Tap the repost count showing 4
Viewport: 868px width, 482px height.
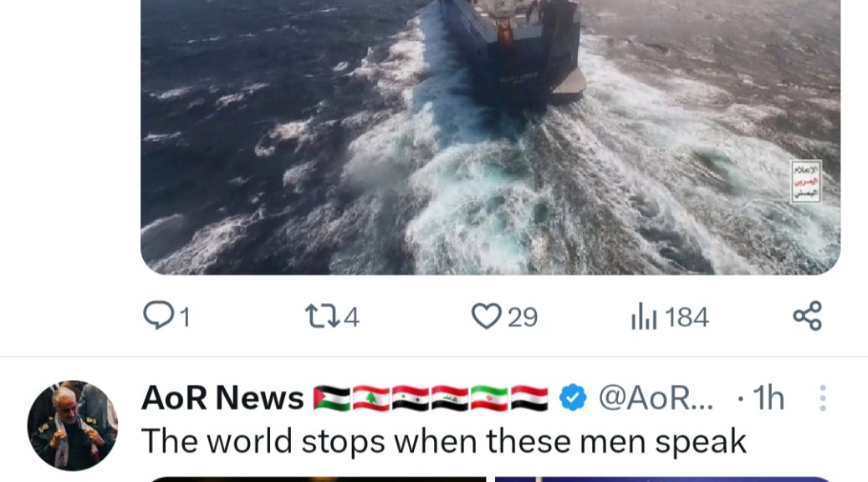click(x=351, y=317)
